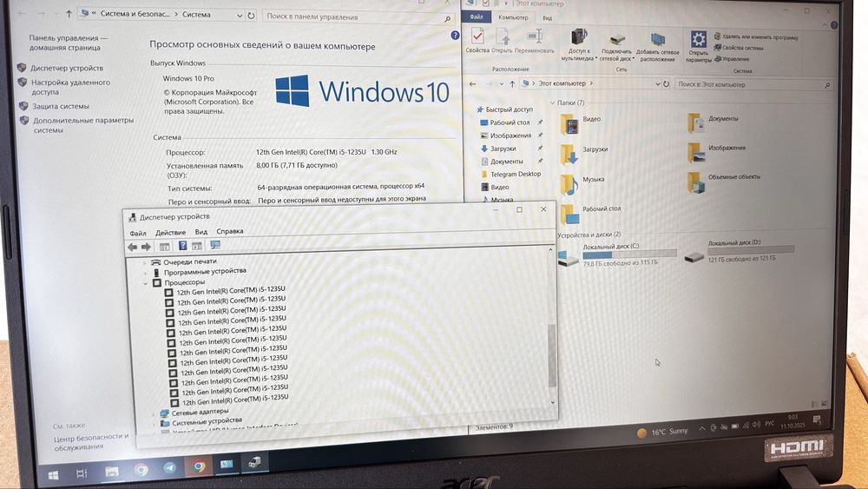This screenshot has width=868, height=489.
Task: Open Центр безопасности и обслуживания link
Action: [x=91, y=441]
